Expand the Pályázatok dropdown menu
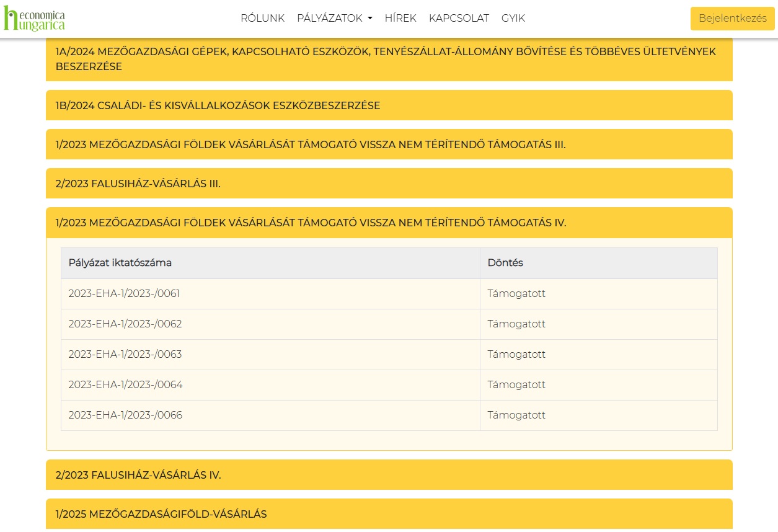Image resolution: width=778 pixels, height=532 pixels. coord(334,19)
